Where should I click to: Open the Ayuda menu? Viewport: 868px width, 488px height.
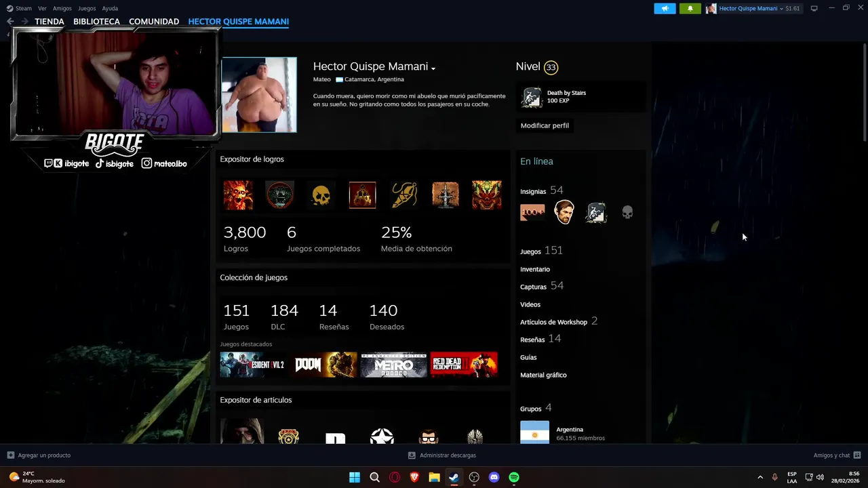(x=110, y=8)
